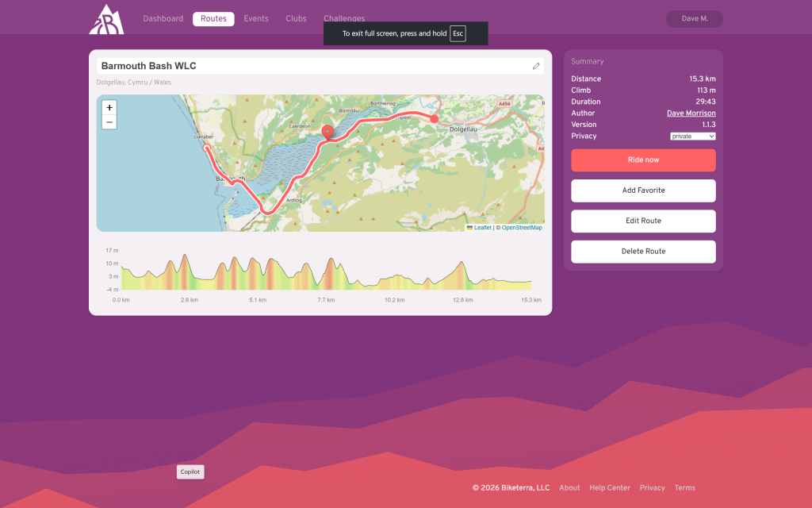This screenshot has height=508, width=812.
Task: Open the Privacy dropdown
Action: (692, 137)
